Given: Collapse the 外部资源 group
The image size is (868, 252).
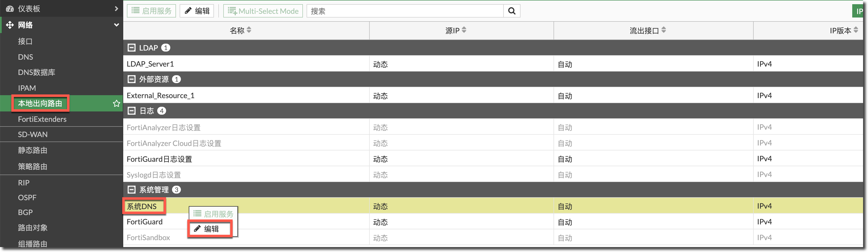Looking at the screenshot, I should (x=131, y=79).
